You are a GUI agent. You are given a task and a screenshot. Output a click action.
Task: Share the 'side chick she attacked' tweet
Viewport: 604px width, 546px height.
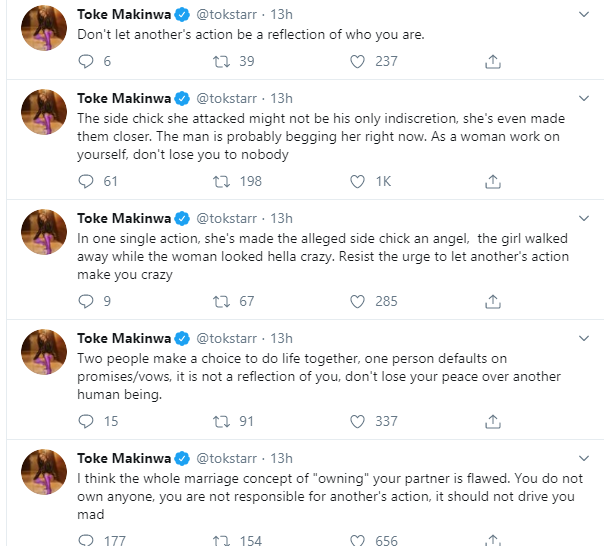492,181
